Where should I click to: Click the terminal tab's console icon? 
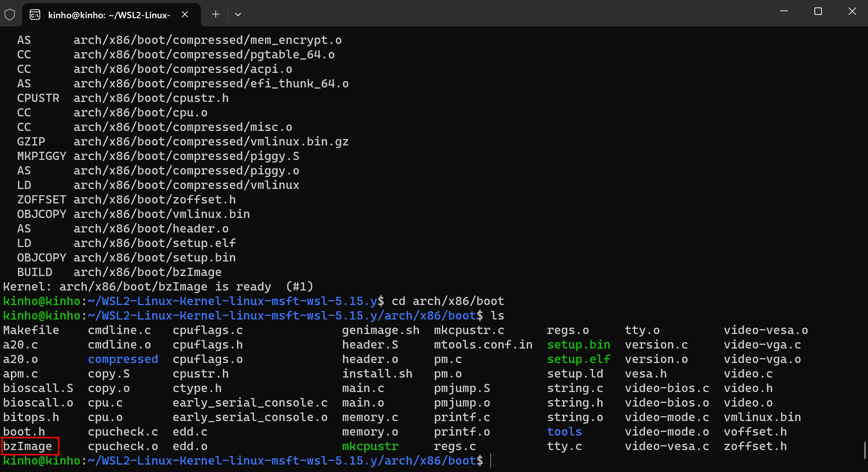(35, 15)
